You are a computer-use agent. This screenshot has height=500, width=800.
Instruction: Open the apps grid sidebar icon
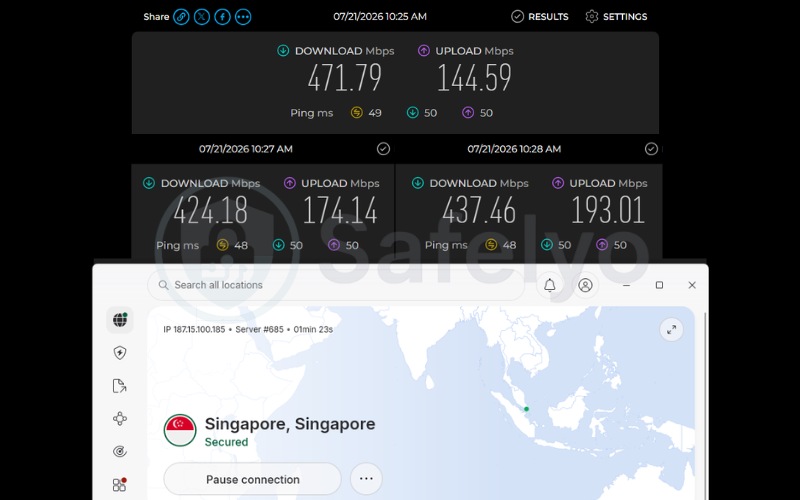[120, 484]
